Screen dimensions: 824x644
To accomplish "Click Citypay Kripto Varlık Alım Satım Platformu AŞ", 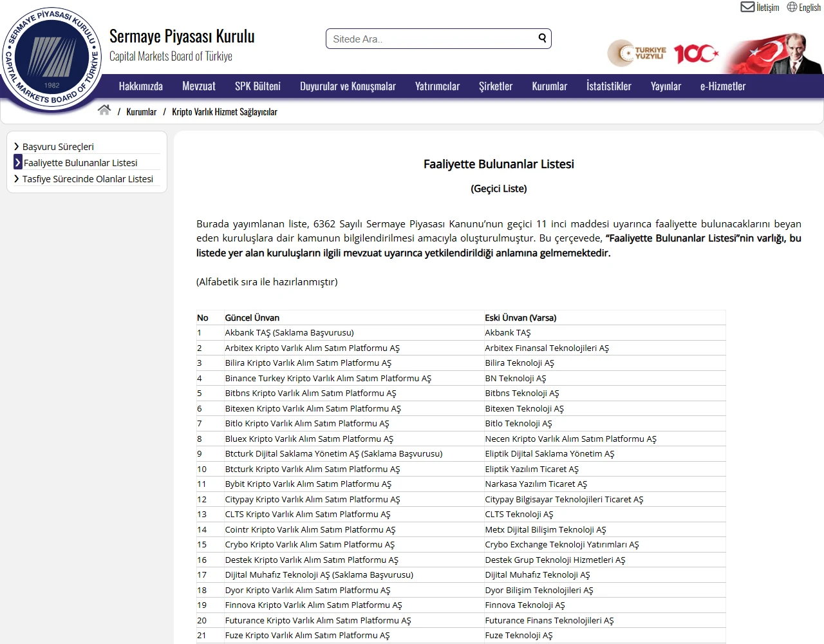I will pos(312,500).
